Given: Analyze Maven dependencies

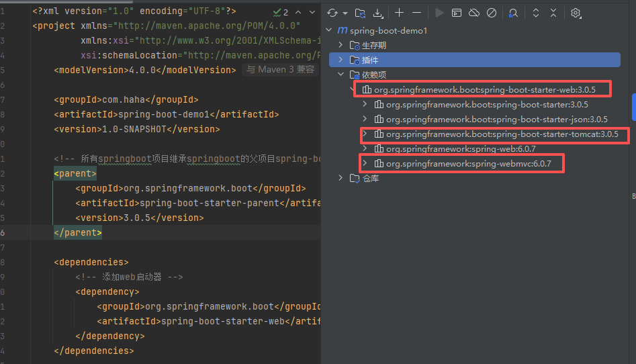Looking at the screenshot, I should click(x=513, y=13).
